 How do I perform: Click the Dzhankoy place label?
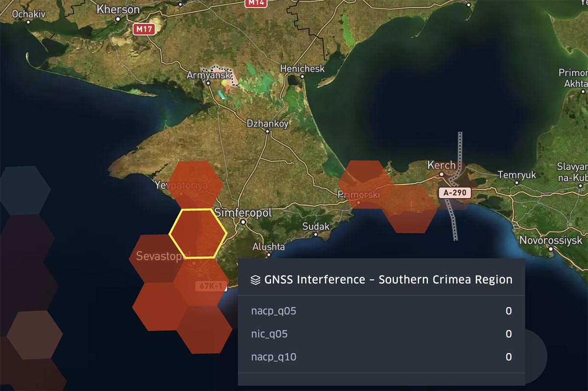(x=267, y=124)
